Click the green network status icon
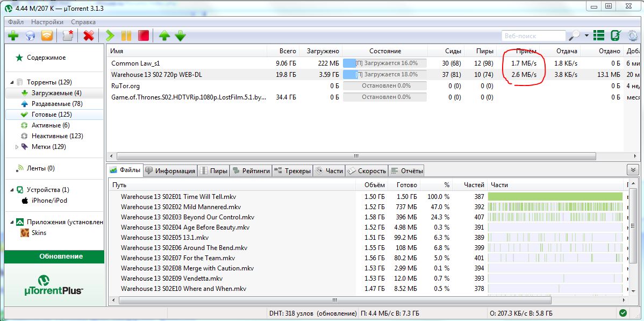This screenshot has height=321, width=644. point(622,312)
